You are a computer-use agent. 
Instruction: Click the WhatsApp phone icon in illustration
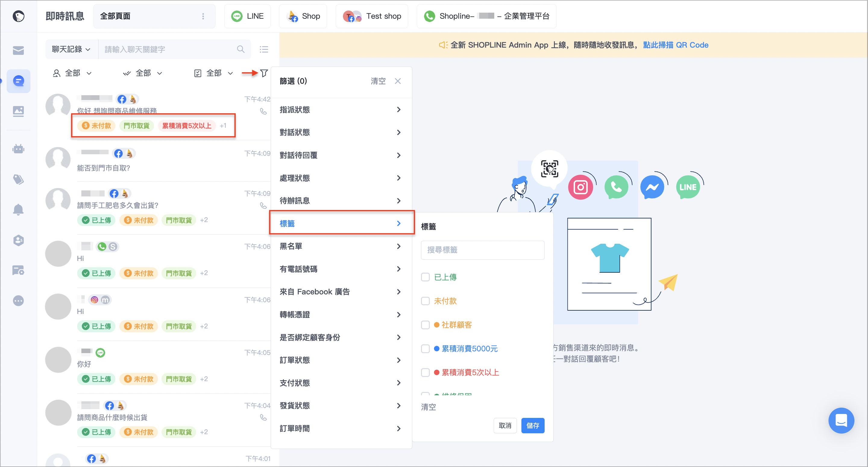(x=616, y=187)
